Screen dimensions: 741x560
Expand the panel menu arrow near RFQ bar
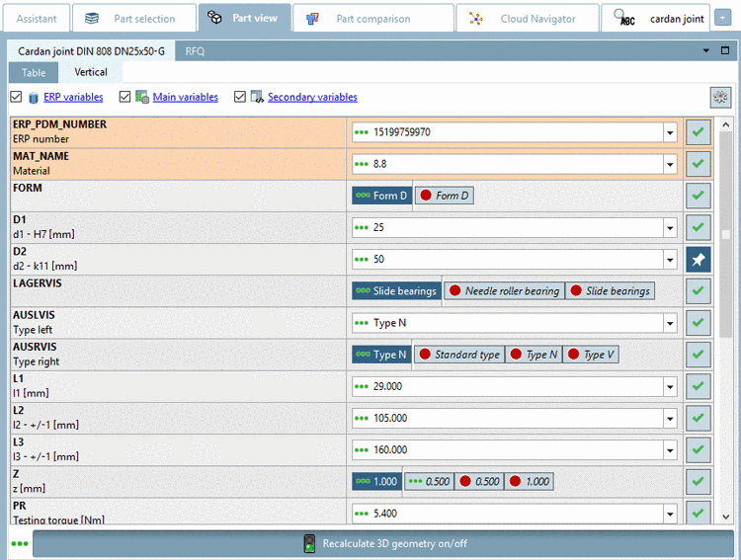(706, 50)
